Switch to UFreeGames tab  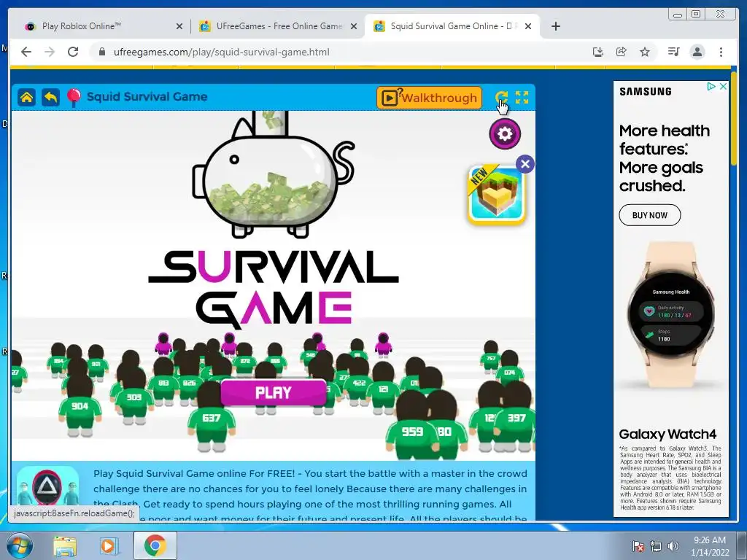click(279, 26)
